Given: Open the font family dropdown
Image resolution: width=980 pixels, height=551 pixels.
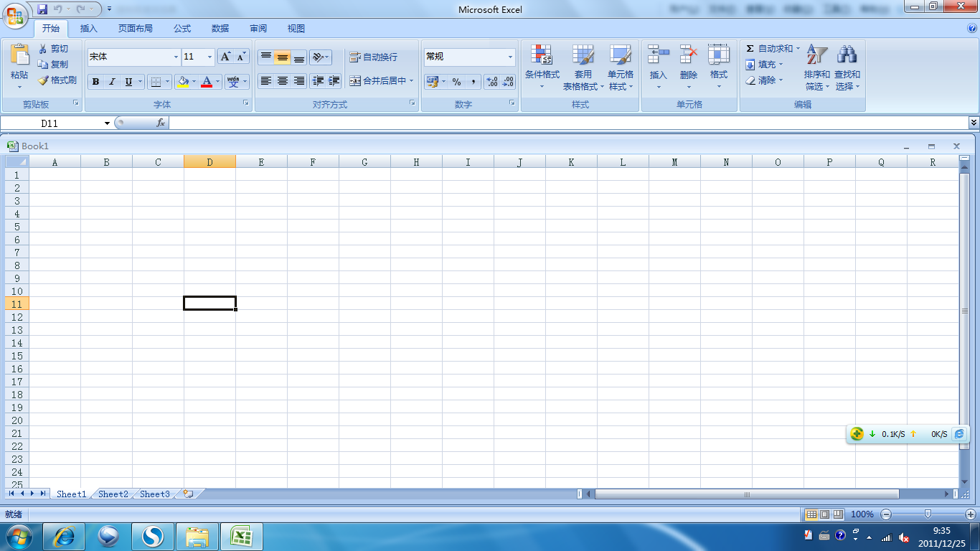Looking at the screenshot, I should [x=175, y=57].
